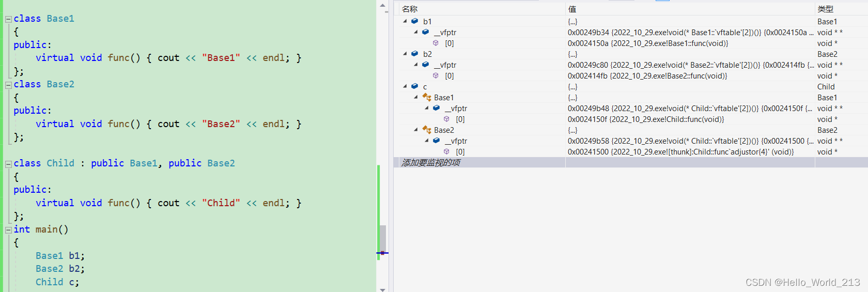The height and width of the screenshot is (292, 868).
Task: Collapse _vfptr node under b1
Action: point(416,32)
